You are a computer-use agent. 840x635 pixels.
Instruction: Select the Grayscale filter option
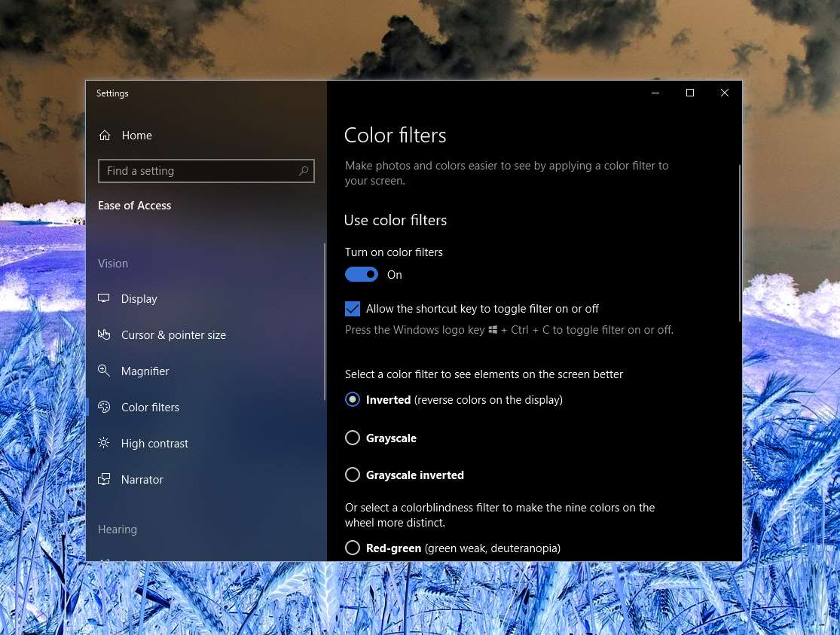coord(353,438)
